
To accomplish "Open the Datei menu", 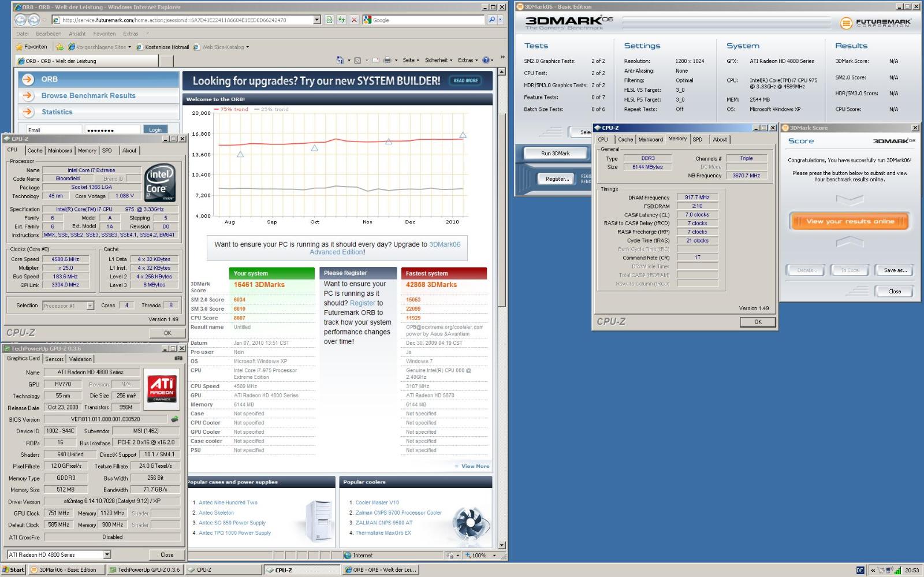I will coord(23,33).
